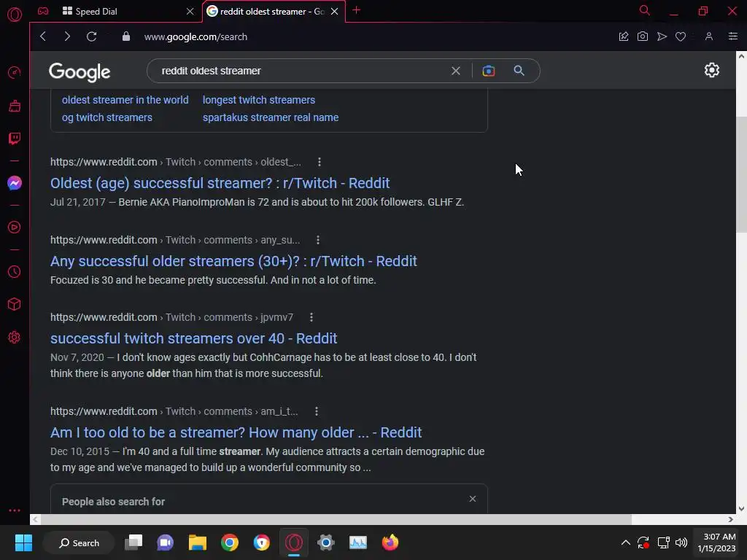The height and width of the screenshot is (560, 747).
Task: Search by image with Google Lens
Action: pos(488,71)
